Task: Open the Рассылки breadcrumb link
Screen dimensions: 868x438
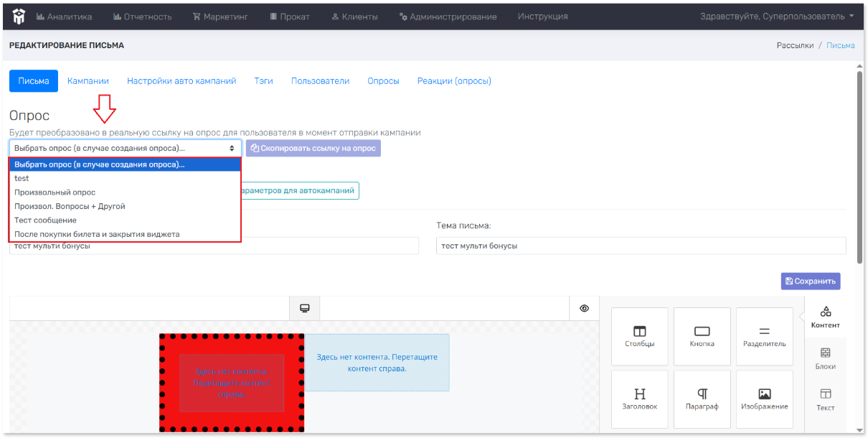Action: 795,45
